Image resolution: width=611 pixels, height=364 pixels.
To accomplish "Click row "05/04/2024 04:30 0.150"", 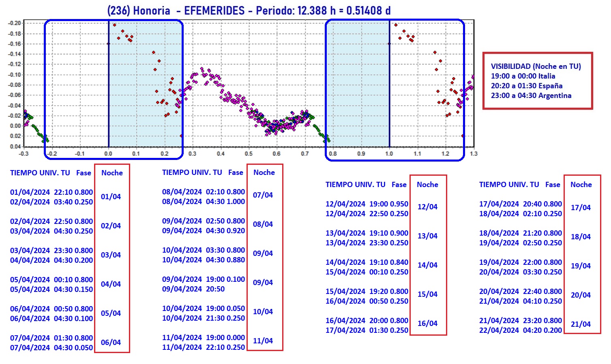I will (51, 289).
